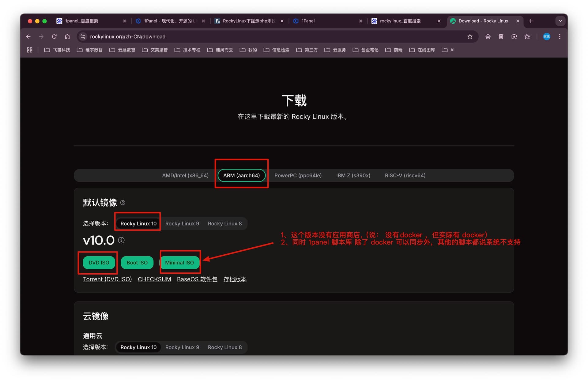Open the user profile avatar
588x382 pixels.
pyautogui.click(x=547, y=36)
